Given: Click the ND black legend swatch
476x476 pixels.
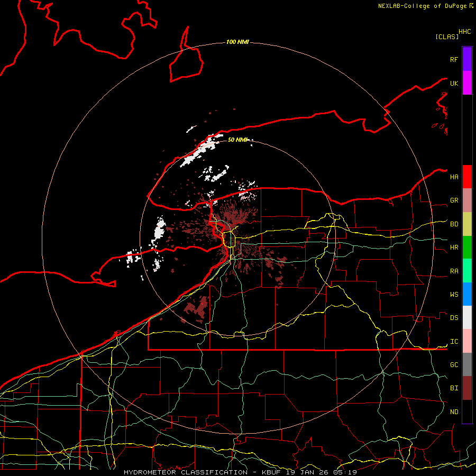Looking at the screenshot, I should click(467, 411).
